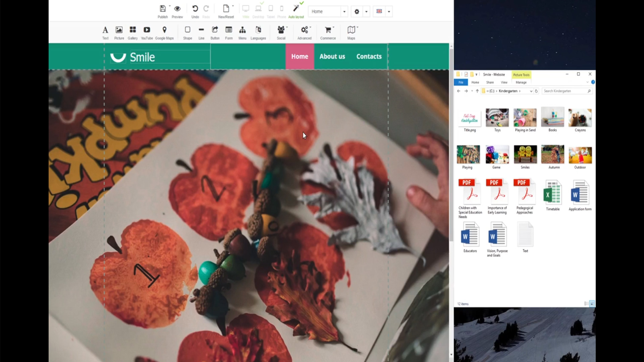Expand the settings gear dropdown arrow

[366, 11]
